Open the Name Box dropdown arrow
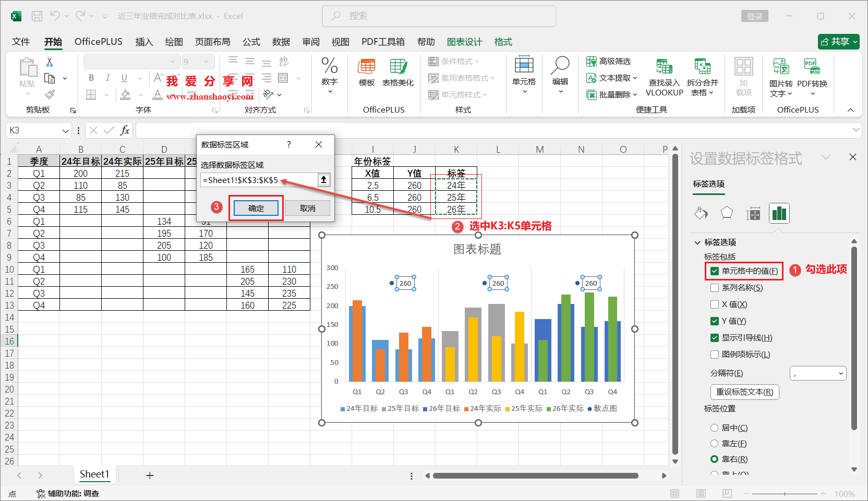This screenshot has width=868, height=501. [65, 130]
